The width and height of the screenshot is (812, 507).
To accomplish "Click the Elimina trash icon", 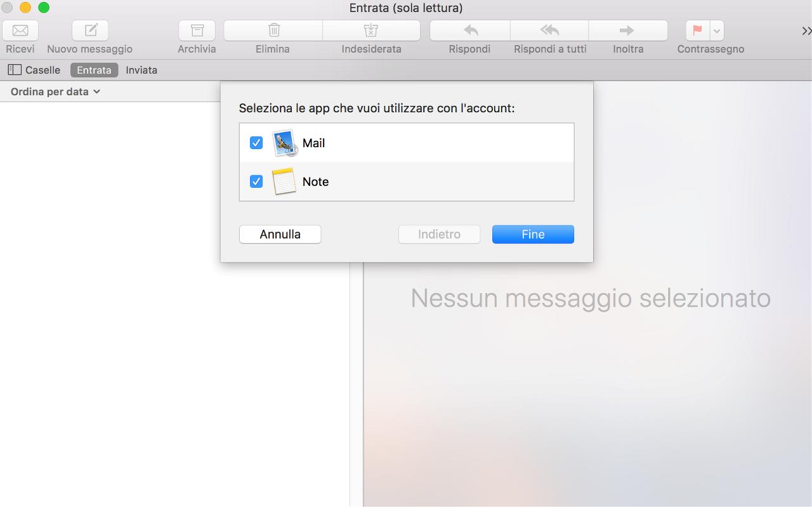I will point(273,30).
